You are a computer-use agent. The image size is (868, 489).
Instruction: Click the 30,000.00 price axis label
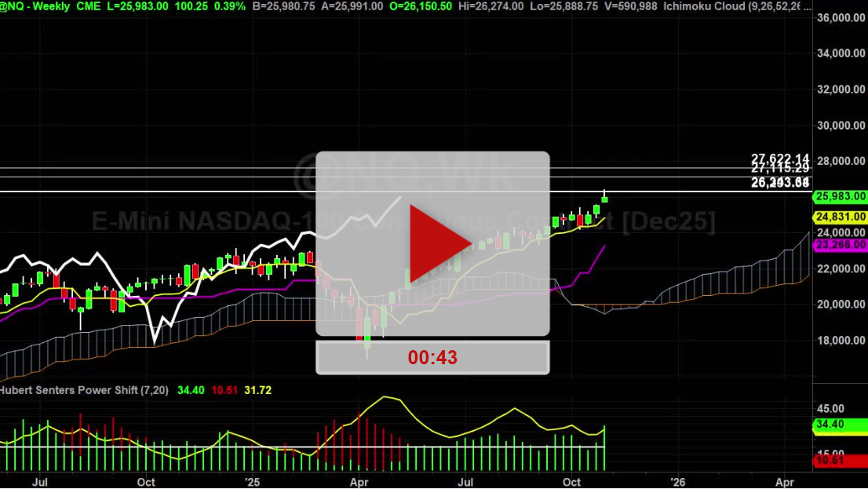point(841,125)
